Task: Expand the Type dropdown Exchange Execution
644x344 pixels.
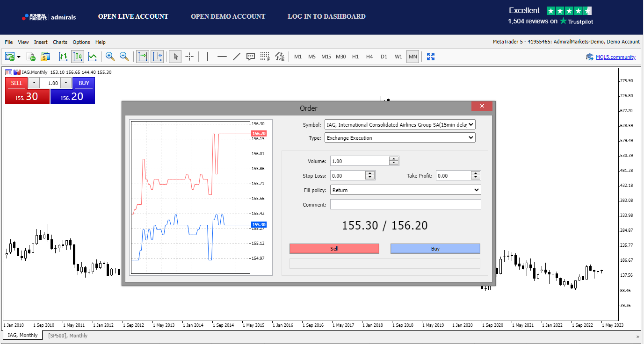Action: [x=400, y=138]
